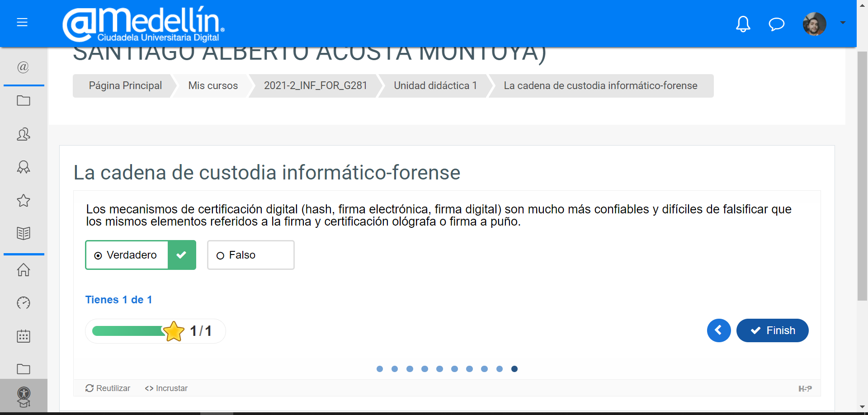Click the Incrustar embed button
The height and width of the screenshot is (415, 868).
pos(166,388)
